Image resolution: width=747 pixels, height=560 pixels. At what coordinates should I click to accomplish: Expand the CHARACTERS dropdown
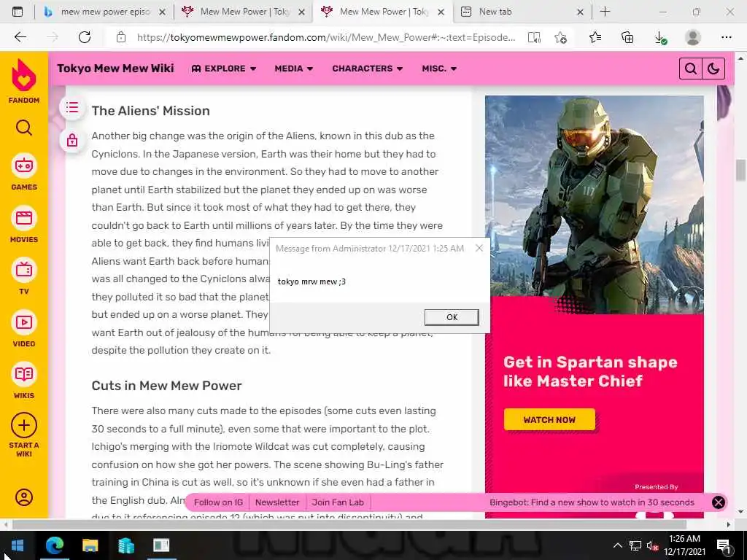368,69
